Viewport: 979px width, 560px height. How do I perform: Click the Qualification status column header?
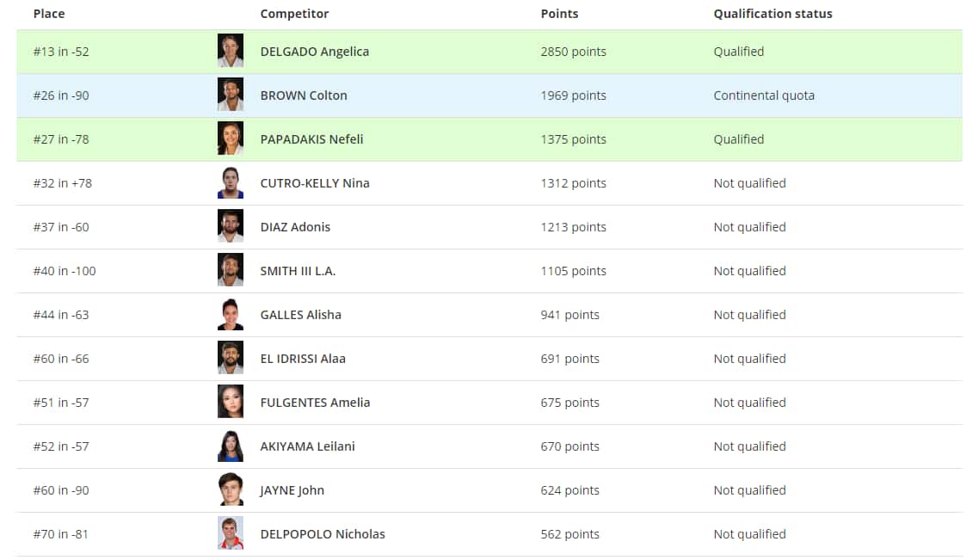click(x=773, y=14)
